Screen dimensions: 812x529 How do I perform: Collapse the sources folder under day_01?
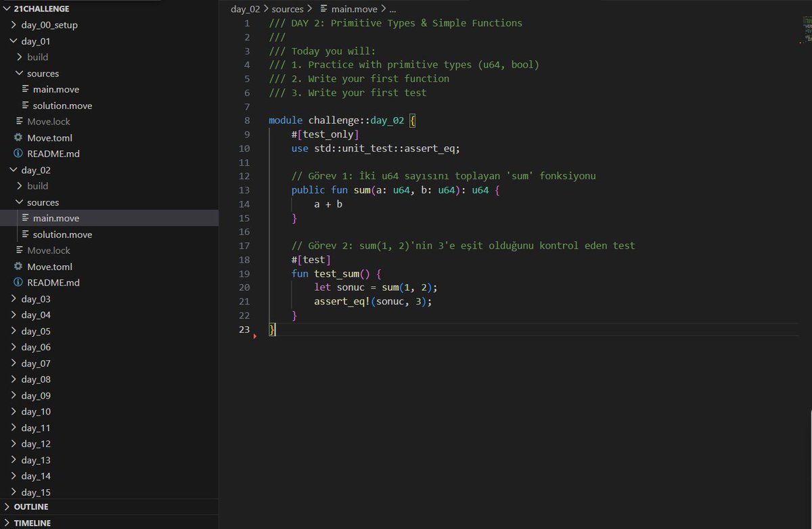click(20, 74)
